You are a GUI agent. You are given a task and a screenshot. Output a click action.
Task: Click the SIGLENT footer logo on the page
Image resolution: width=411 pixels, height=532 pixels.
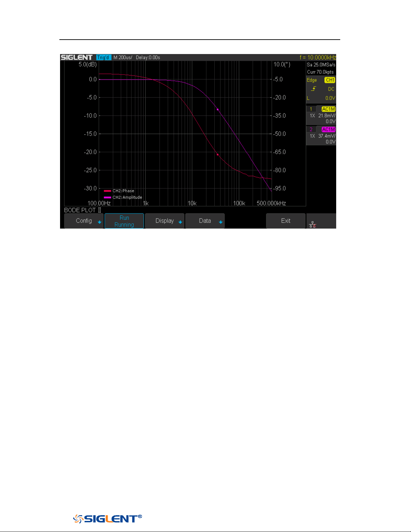click(107, 519)
